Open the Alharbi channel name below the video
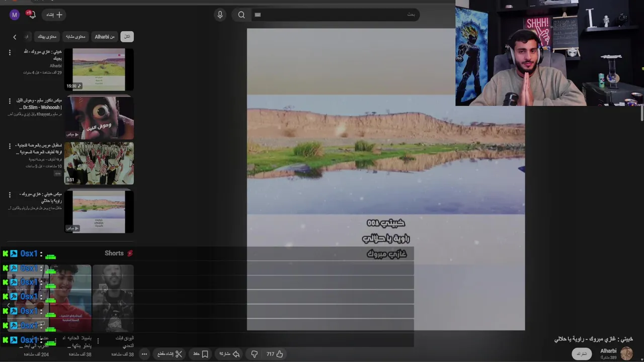 tap(608, 351)
